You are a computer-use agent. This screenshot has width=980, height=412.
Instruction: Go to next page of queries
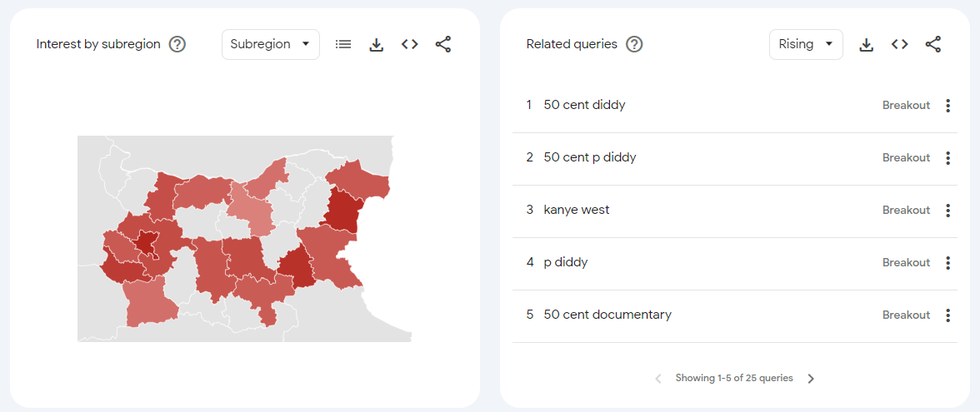coord(811,378)
